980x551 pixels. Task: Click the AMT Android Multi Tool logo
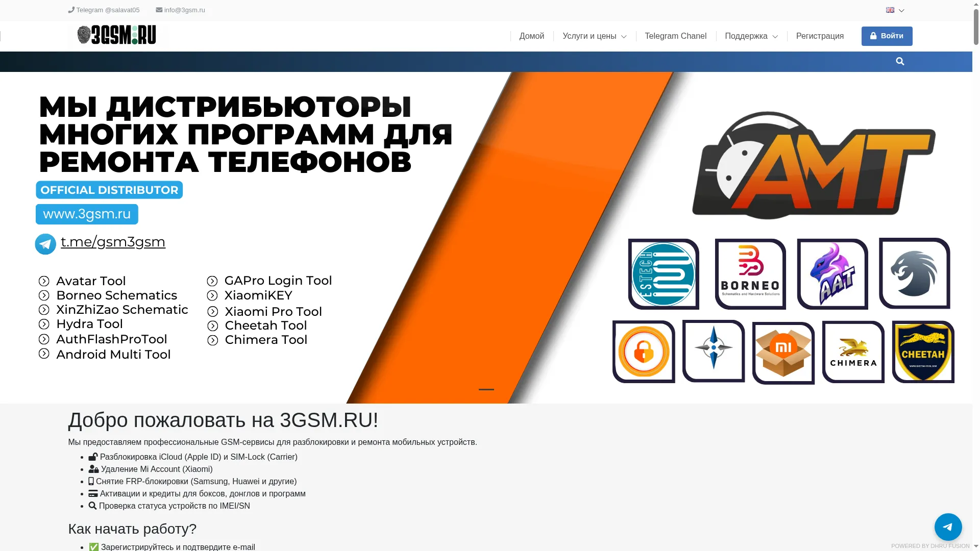[814, 165]
